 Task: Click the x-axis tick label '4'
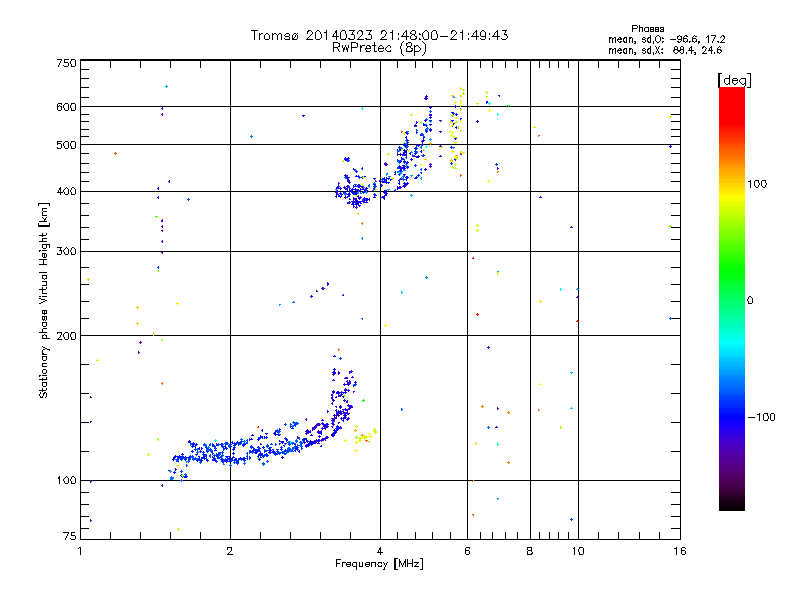pos(380,551)
